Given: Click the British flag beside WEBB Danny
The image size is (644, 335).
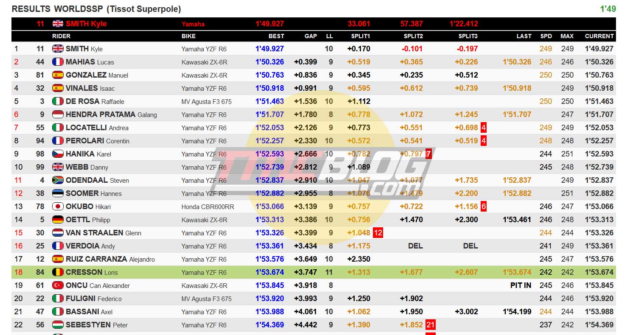Looking at the screenshot, I should (58, 167).
